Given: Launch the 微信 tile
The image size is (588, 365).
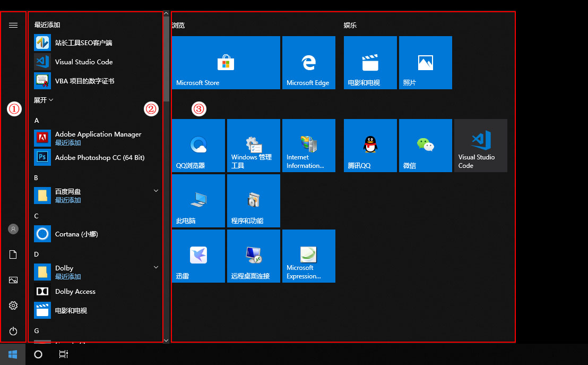Looking at the screenshot, I should (425, 146).
